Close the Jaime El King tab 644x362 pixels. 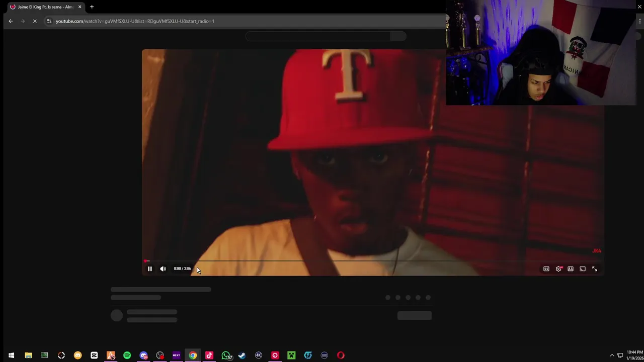(79, 7)
